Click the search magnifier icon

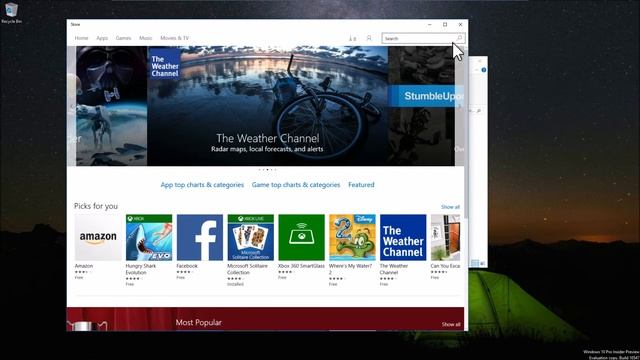click(x=459, y=38)
